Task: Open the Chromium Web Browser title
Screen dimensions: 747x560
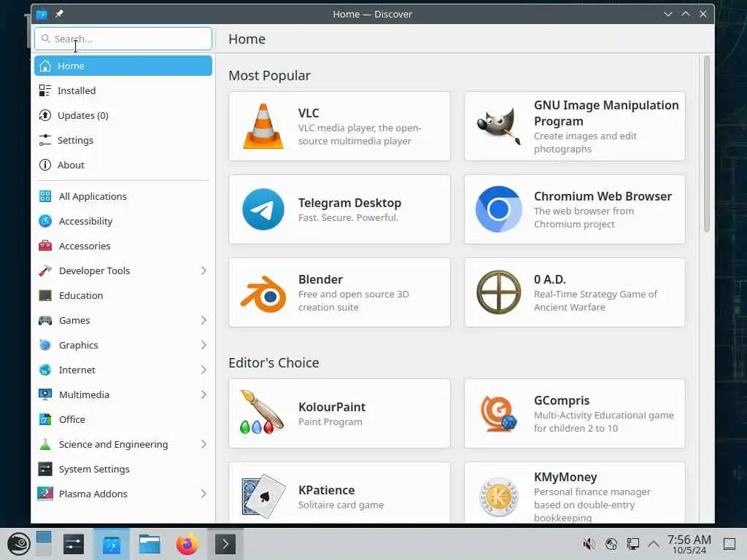Action: point(603,196)
